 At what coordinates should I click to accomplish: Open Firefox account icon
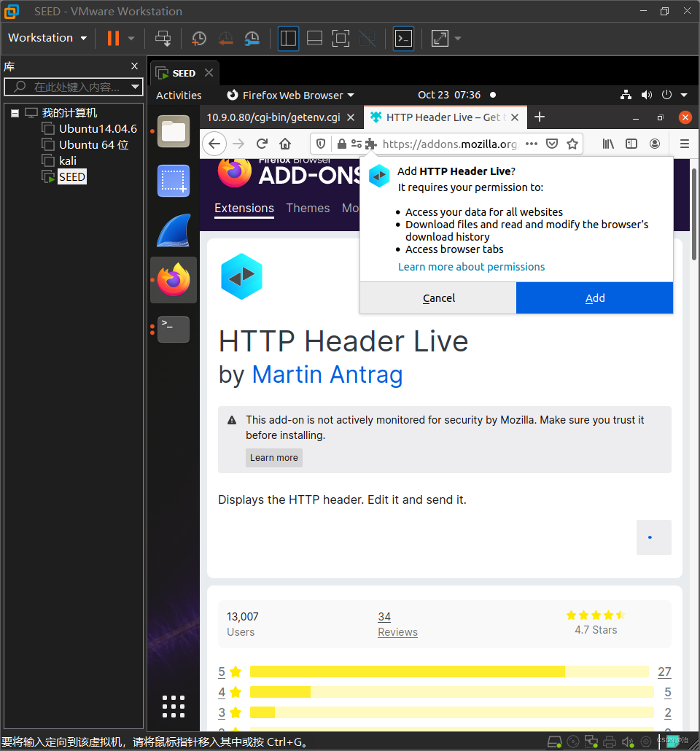coord(655,144)
